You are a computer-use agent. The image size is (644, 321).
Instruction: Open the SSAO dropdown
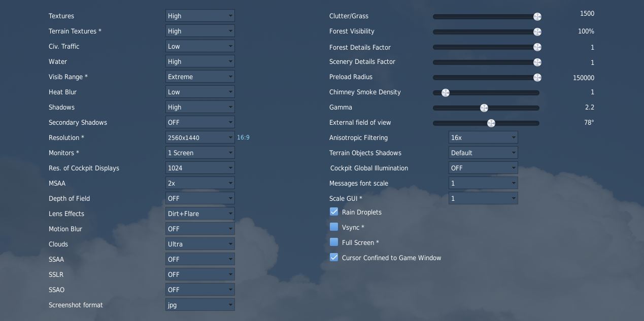[200, 290]
